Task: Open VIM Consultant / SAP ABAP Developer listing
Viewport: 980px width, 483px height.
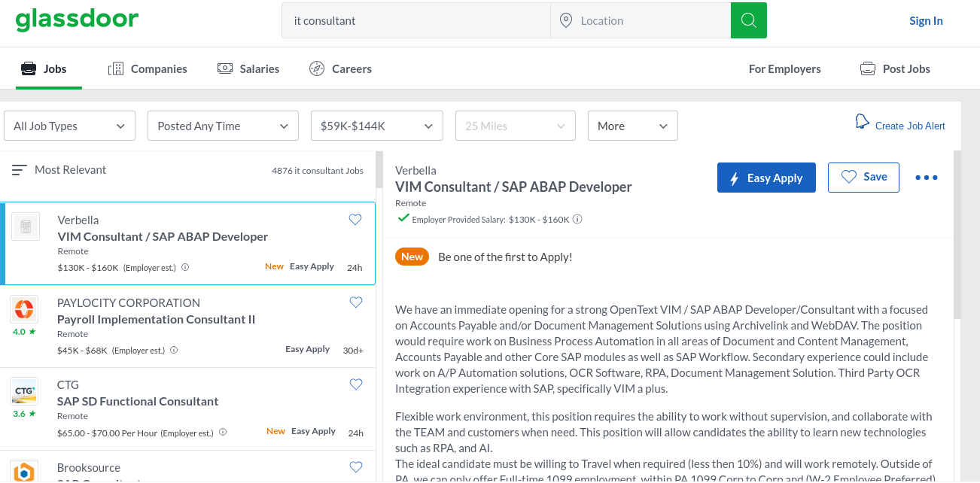Action: (x=163, y=236)
